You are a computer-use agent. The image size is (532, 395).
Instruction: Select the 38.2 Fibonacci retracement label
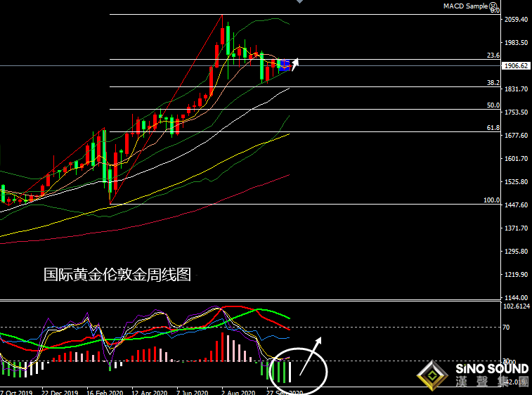point(493,83)
